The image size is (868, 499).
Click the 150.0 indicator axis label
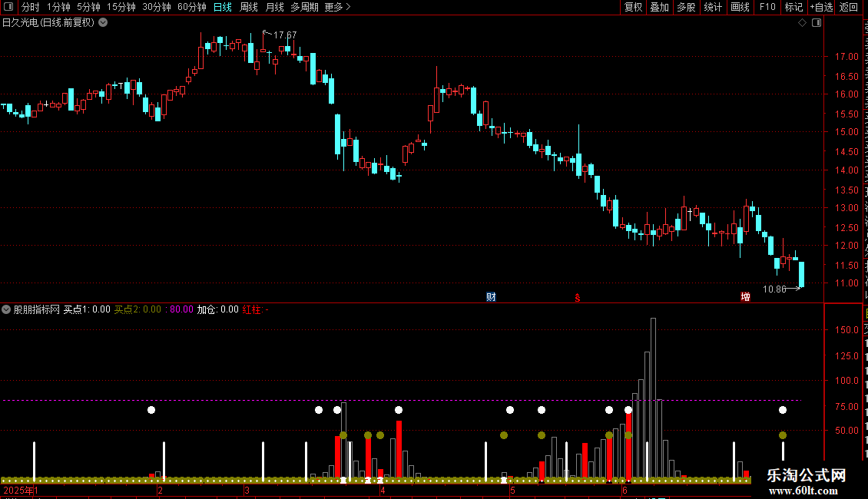pos(846,329)
